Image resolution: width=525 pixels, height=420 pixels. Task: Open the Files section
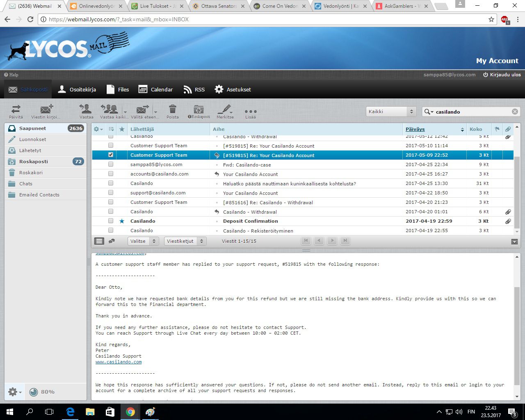tap(118, 89)
